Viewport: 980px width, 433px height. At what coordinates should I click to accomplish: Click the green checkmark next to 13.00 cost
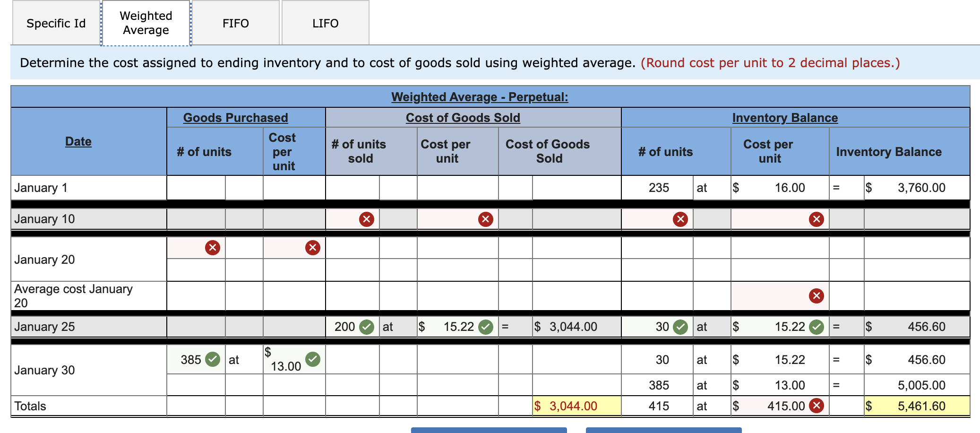tap(313, 359)
